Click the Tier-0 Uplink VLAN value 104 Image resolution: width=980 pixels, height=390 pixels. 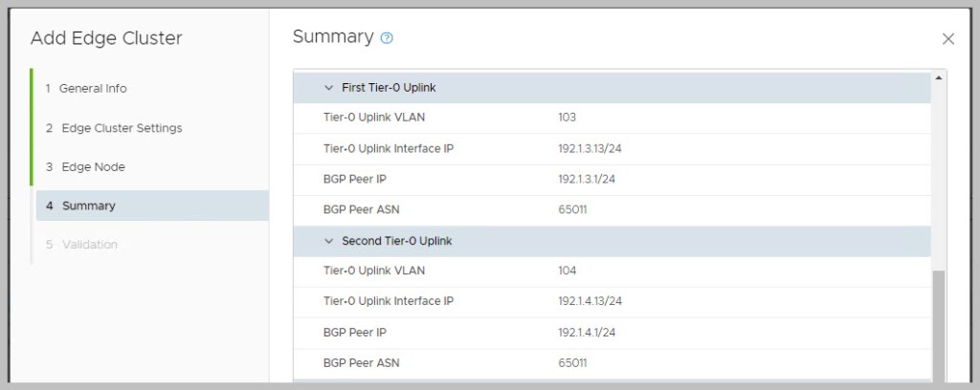(x=567, y=271)
